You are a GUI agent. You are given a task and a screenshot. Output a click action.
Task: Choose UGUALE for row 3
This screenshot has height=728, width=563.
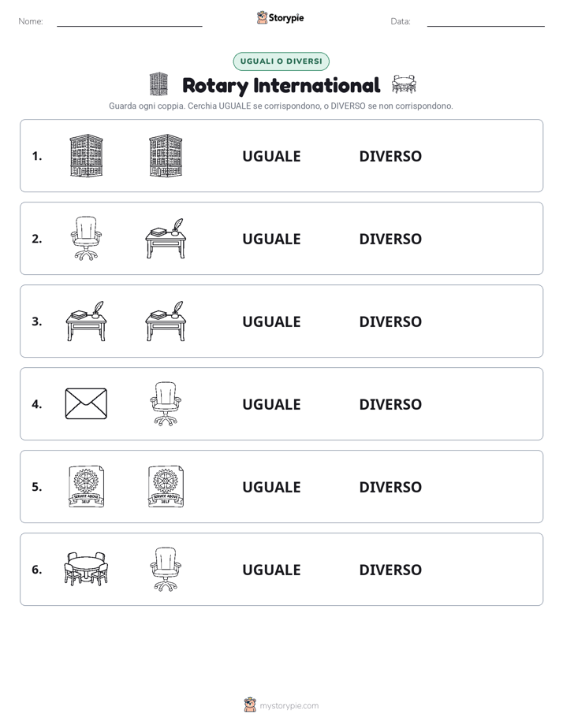[x=272, y=321]
